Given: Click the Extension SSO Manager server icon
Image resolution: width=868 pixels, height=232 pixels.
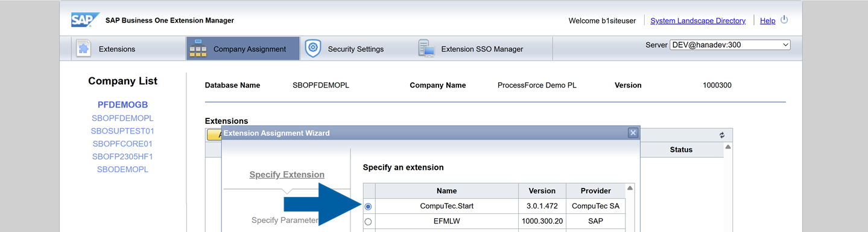Looking at the screenshot, I should [426, 48].
